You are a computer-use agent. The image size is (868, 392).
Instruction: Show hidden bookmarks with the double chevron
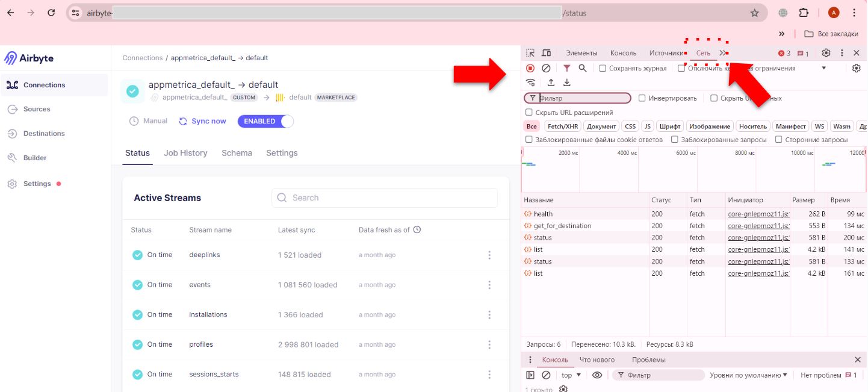point(782,34)
